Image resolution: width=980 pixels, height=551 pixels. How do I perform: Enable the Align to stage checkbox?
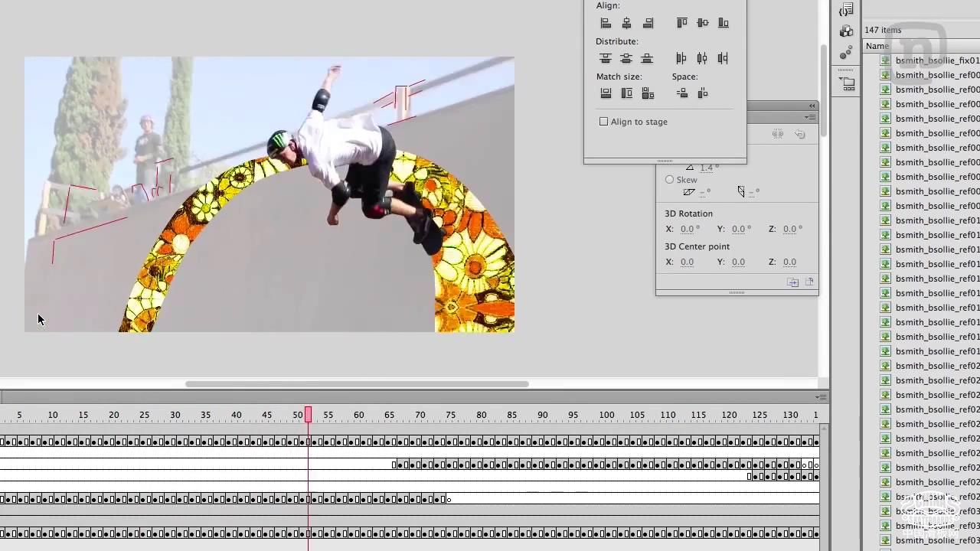(604, 122)
